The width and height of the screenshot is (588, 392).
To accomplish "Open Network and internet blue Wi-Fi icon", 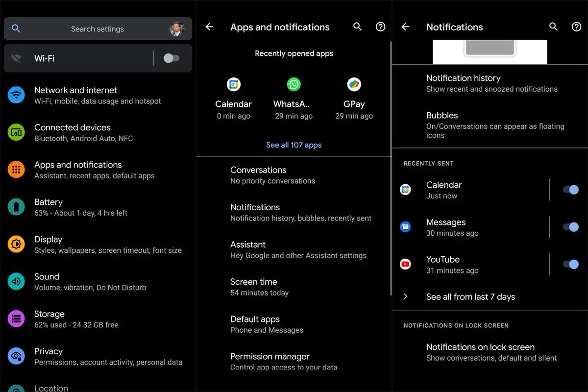I will (16, 95).
